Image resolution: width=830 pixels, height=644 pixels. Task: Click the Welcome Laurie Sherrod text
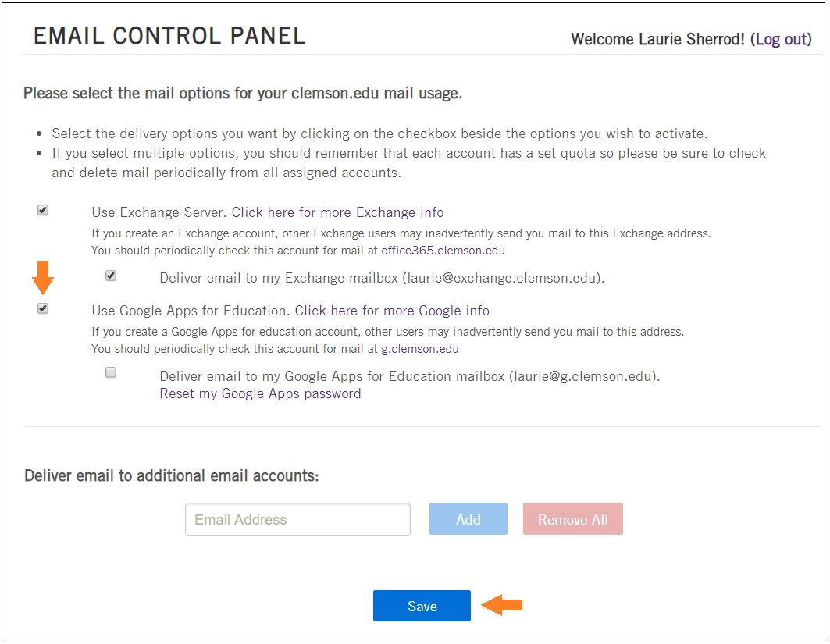(x=658, y=39)
